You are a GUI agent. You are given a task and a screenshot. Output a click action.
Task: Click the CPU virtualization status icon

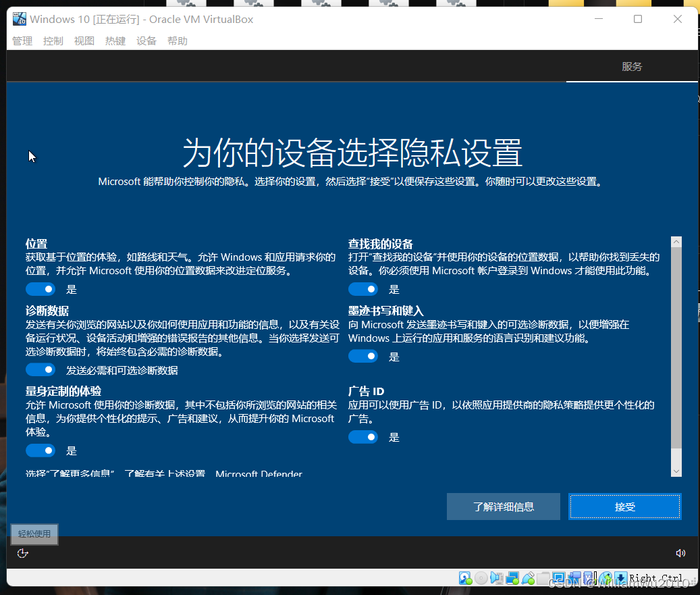coord(590,578)
